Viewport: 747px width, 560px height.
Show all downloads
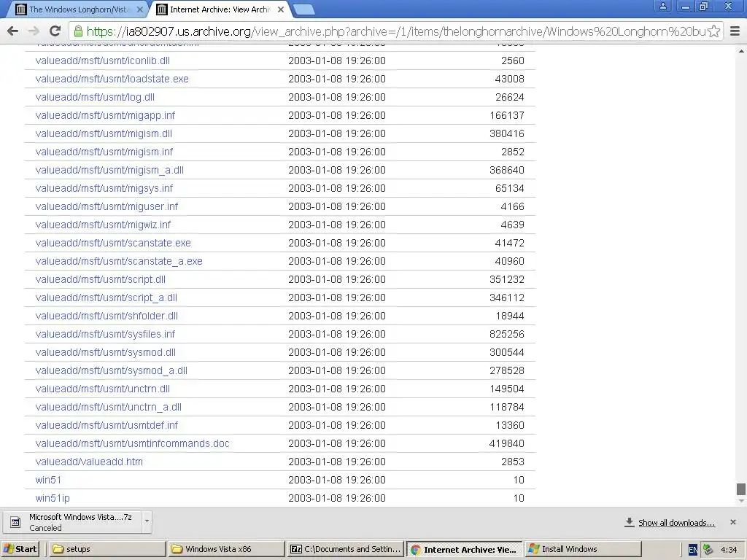point(676,522)
